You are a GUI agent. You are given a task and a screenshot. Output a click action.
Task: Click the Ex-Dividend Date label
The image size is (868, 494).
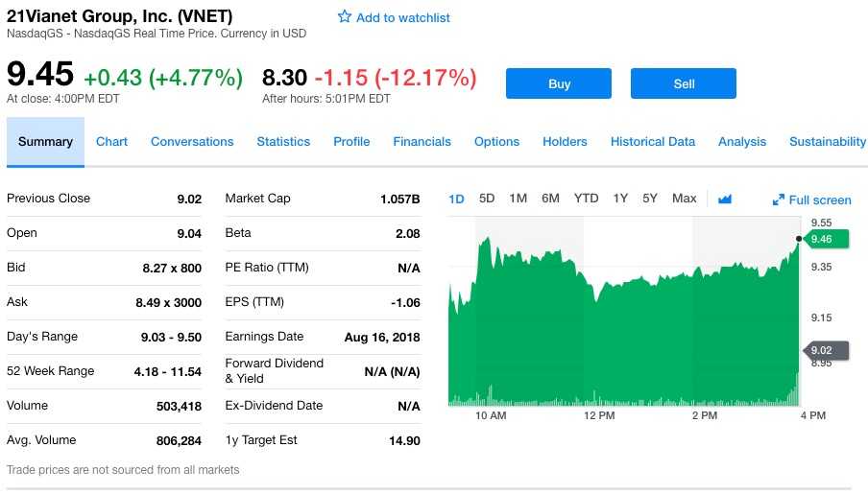[274, 406]
